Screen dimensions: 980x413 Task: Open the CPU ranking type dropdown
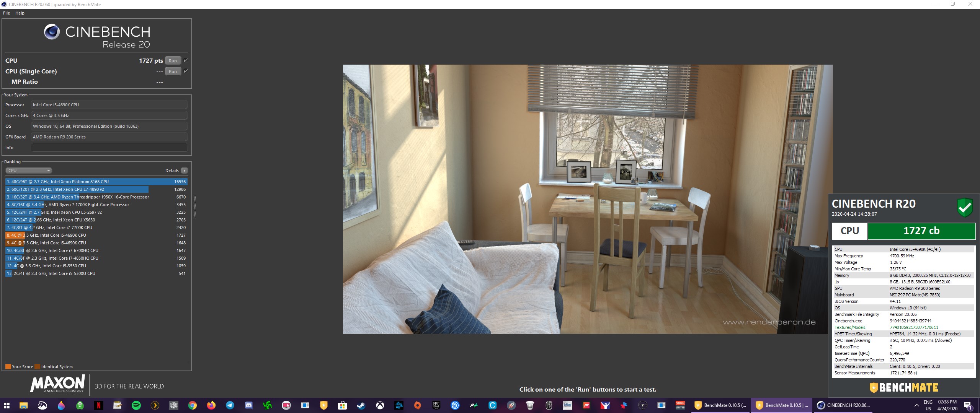29,171
